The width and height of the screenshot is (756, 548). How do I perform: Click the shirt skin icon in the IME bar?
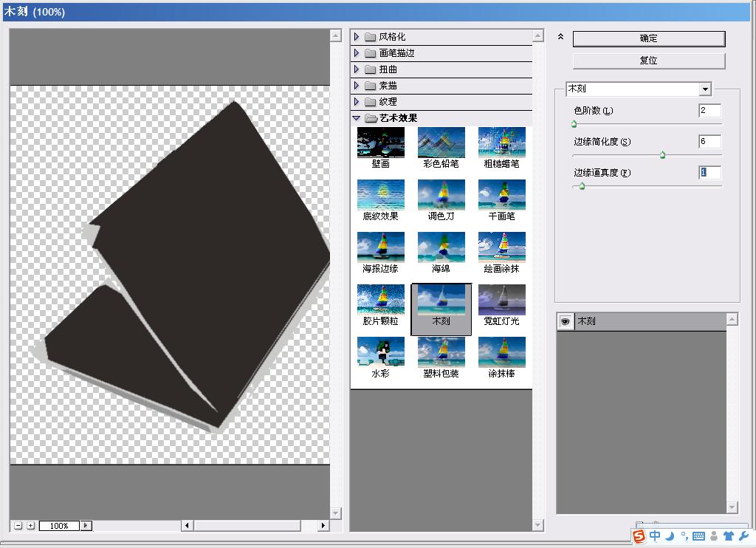point(728,536)
